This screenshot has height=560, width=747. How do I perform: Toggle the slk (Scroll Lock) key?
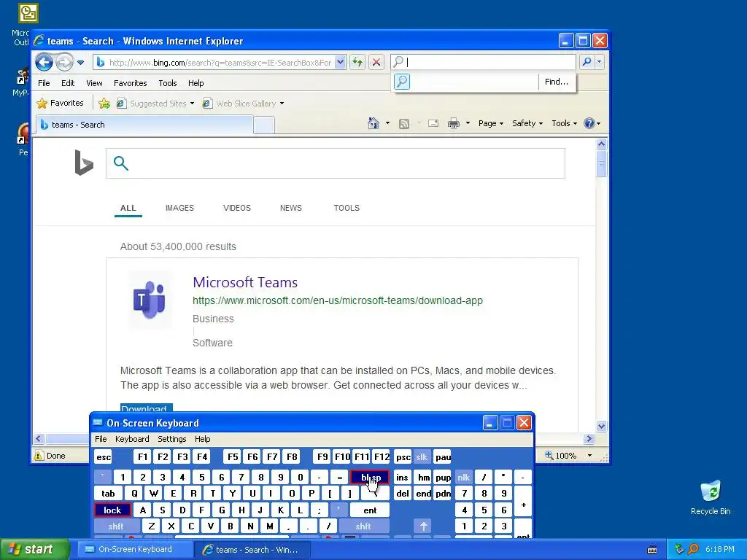click(422, 457)
